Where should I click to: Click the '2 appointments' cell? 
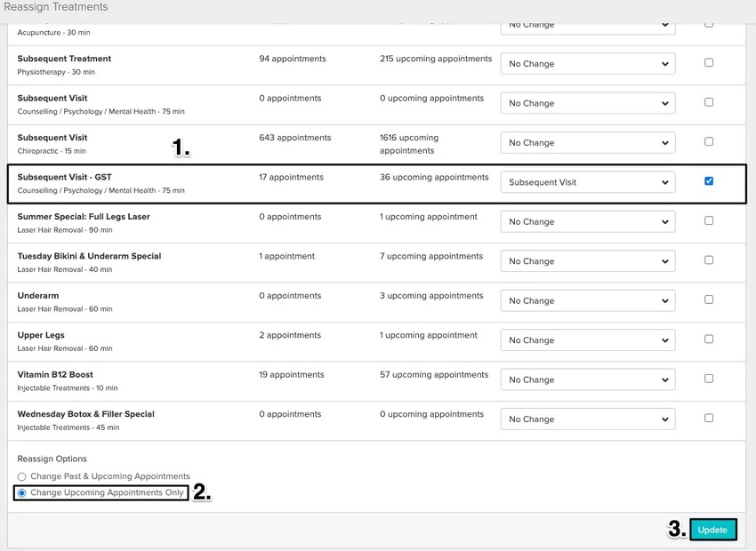point(290,335)
